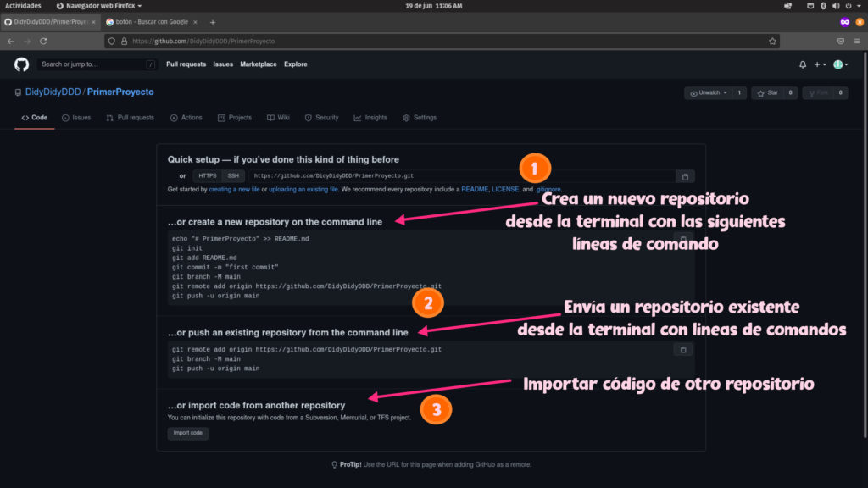
Task: Copy the HTTPS clone URL with the clipboard icon
Action: click(x=685, y=175)
